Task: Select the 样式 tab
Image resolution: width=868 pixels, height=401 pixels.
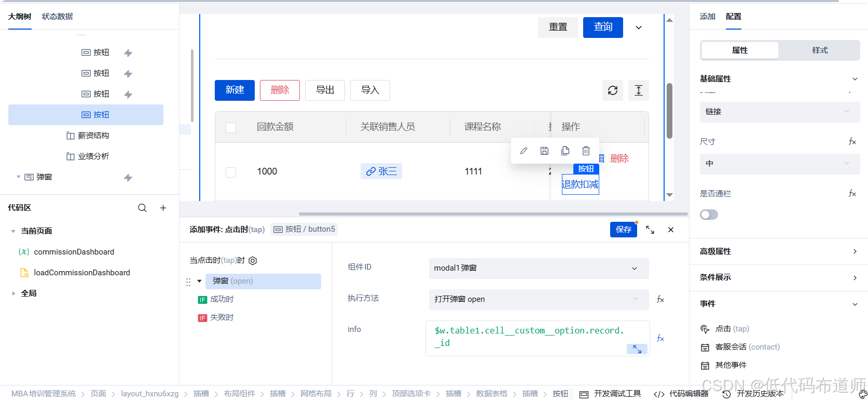Action: pos(820,50)
